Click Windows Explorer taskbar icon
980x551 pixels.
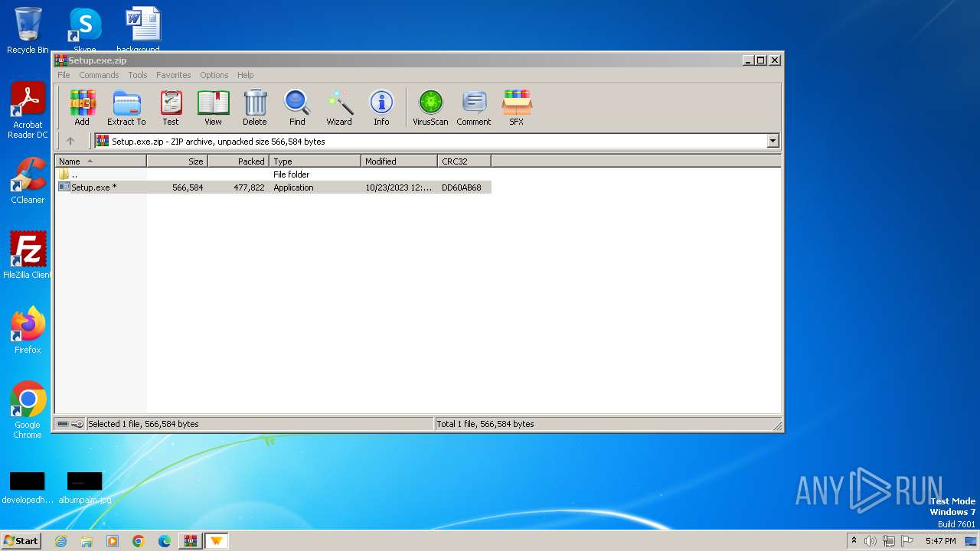[87, 541]
